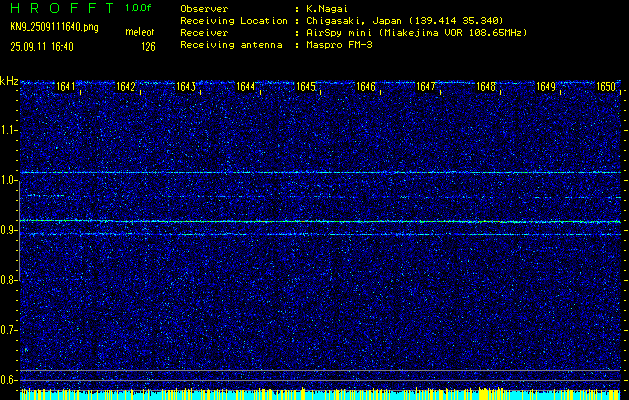629x400 pixels.
Task: Click the 1643 time marker
Action: point(186,87)
